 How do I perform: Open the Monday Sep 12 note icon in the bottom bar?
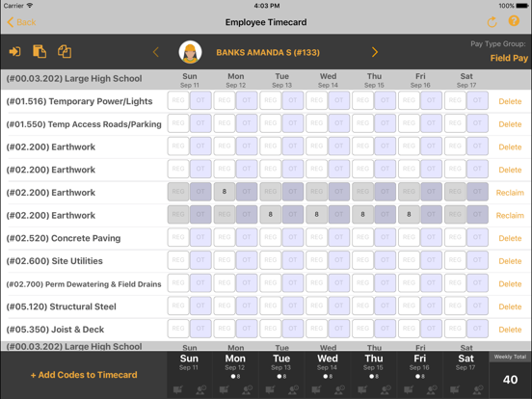coord(224,389)
